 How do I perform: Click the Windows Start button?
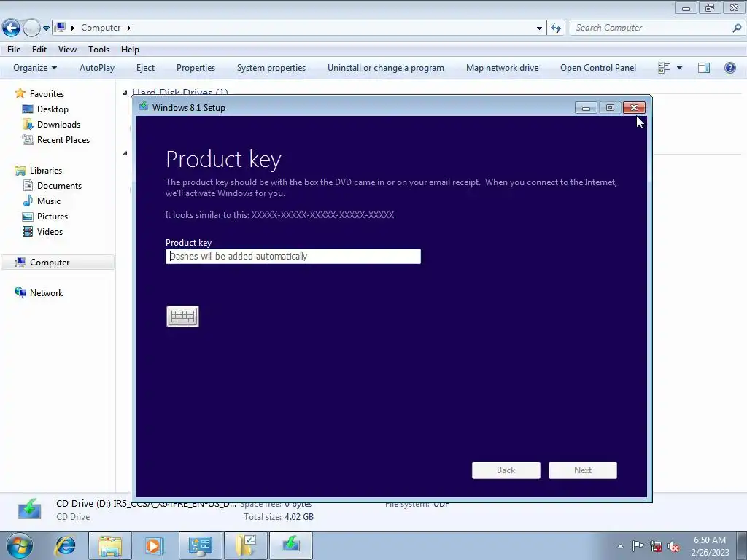pyautogui.click(x=20, y=545)
